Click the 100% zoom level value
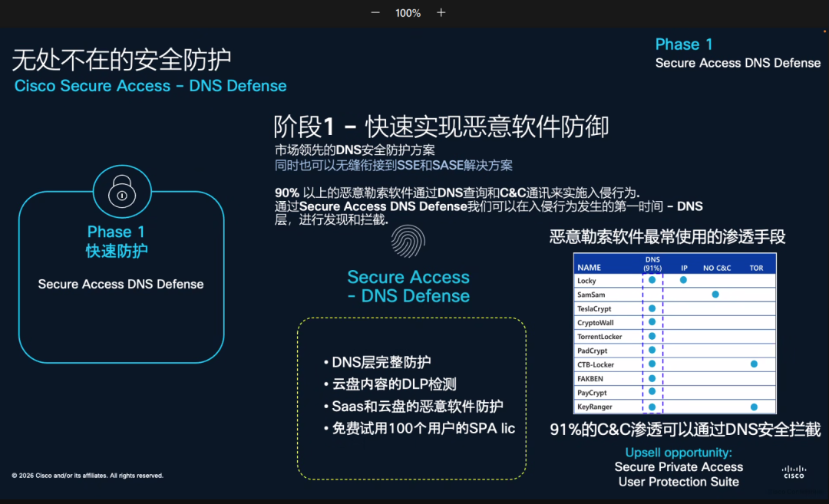 408,13
